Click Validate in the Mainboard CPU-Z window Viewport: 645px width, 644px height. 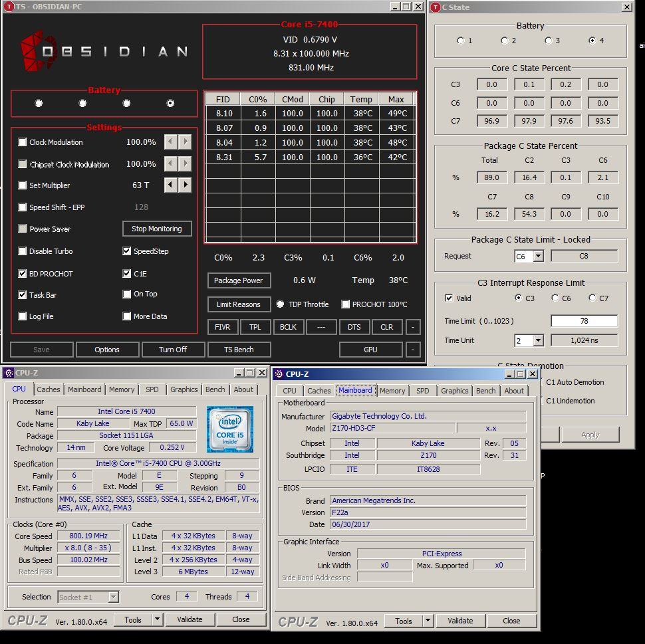click(460, 621)
